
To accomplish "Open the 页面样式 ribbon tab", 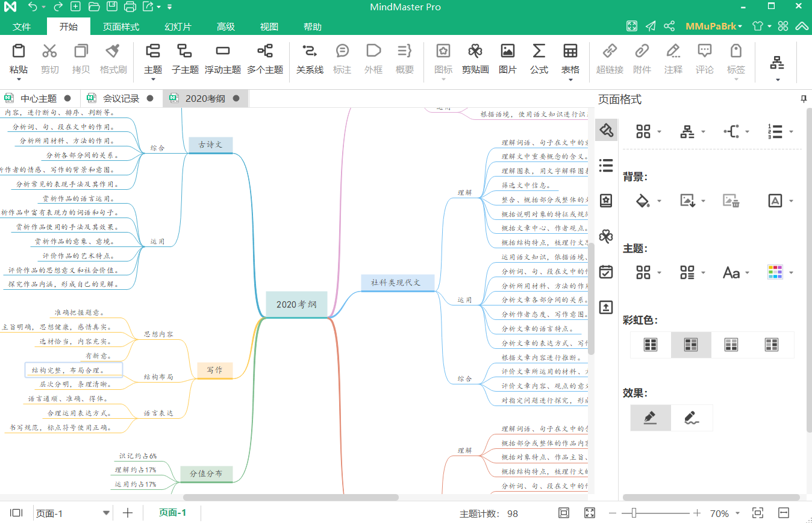I will pyautogui.click(x=120, y=27).
